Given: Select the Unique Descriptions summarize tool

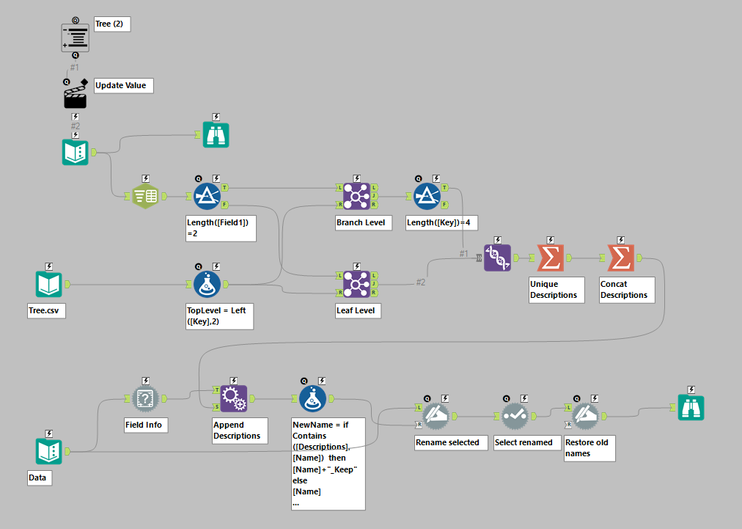Looking at the screenshot, I should (x=550, y=258).
